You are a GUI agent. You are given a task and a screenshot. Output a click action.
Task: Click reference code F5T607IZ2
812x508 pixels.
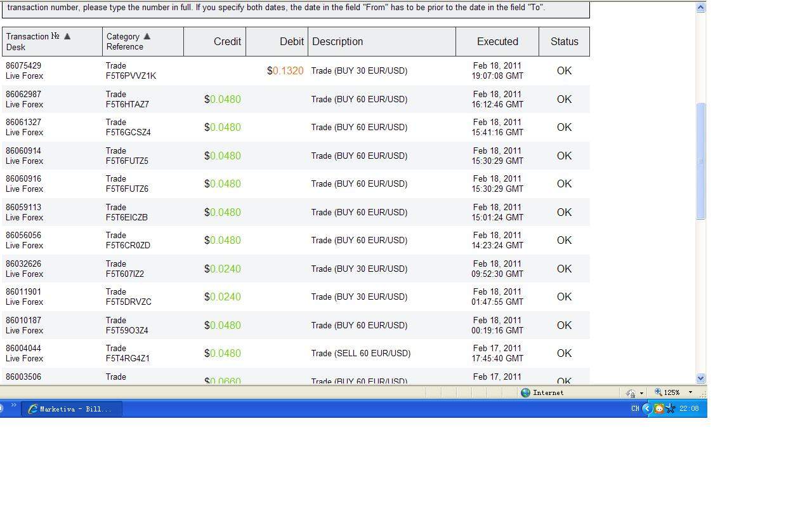125,274
